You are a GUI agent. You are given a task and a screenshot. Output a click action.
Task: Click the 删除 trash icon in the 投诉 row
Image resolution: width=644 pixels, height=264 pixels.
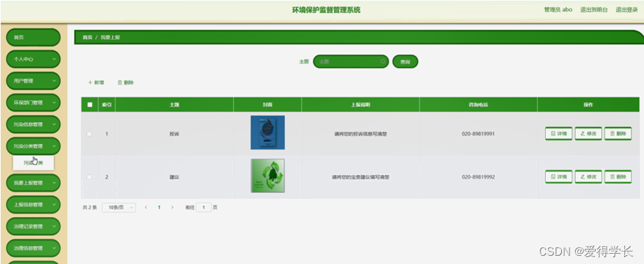tap(612, 134)
